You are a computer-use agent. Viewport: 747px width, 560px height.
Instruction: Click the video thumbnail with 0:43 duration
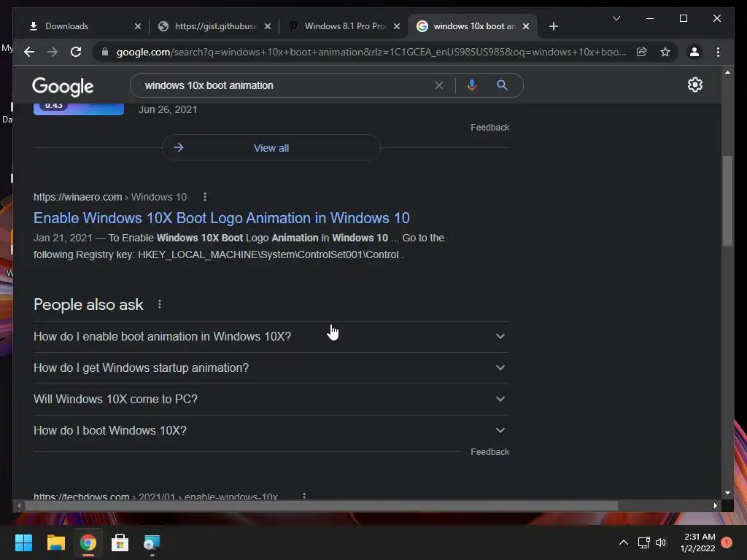(x=79, y=109)
